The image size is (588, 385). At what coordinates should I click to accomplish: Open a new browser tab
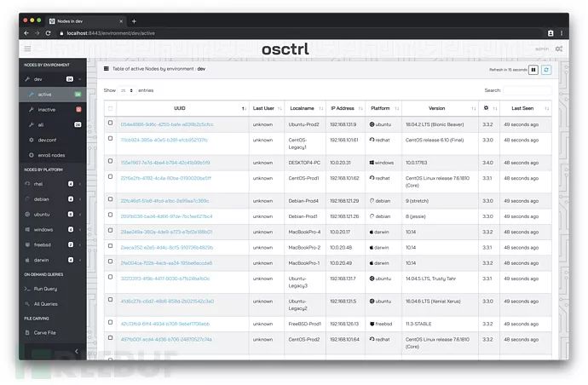[134, 21]
